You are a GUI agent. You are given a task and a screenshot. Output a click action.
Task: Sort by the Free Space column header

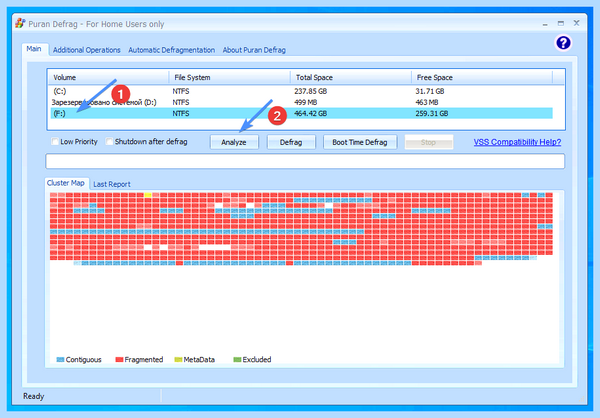coord(482,77)
